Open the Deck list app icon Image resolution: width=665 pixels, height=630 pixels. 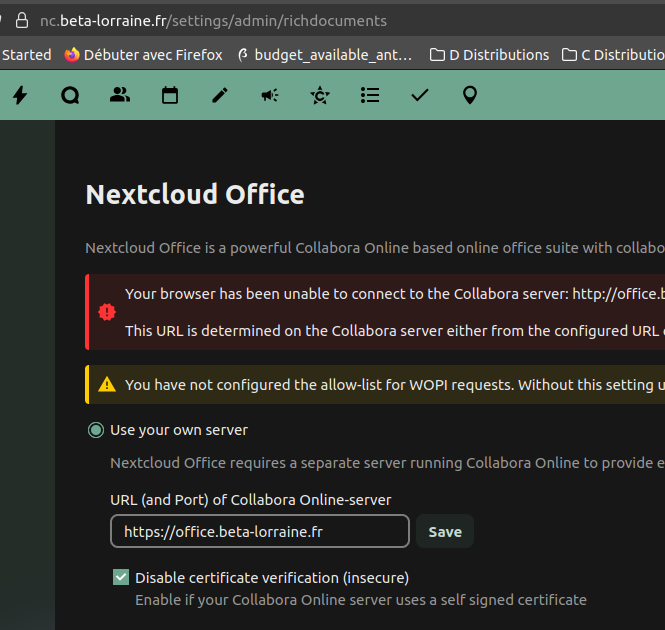370,95
